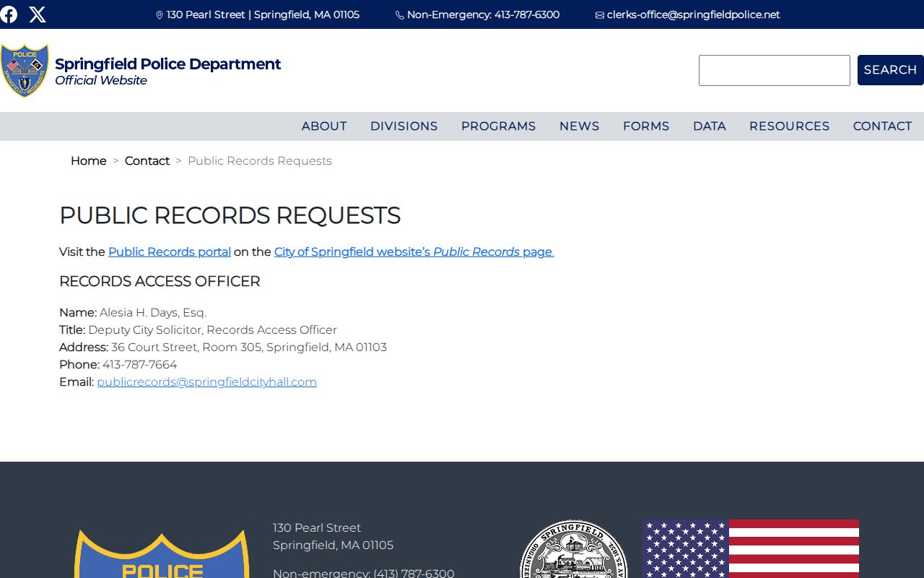Focus the site search input field
The height and width of the screenshot is (578, 924).
(x=775, y=70)
